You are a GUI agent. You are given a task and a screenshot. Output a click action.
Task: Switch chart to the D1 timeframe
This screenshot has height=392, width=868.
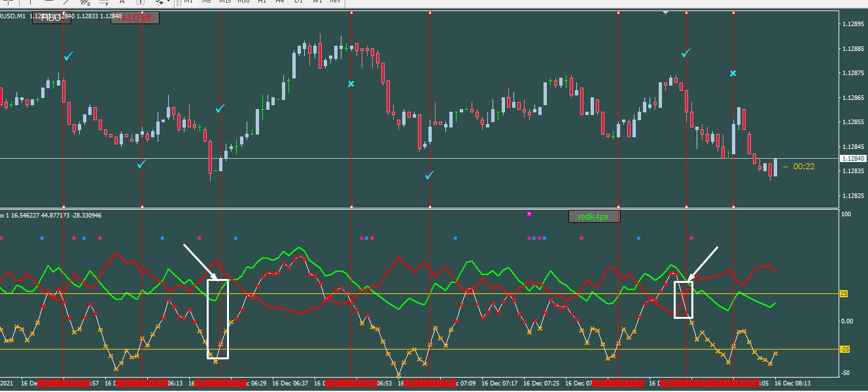coord(298,2)
